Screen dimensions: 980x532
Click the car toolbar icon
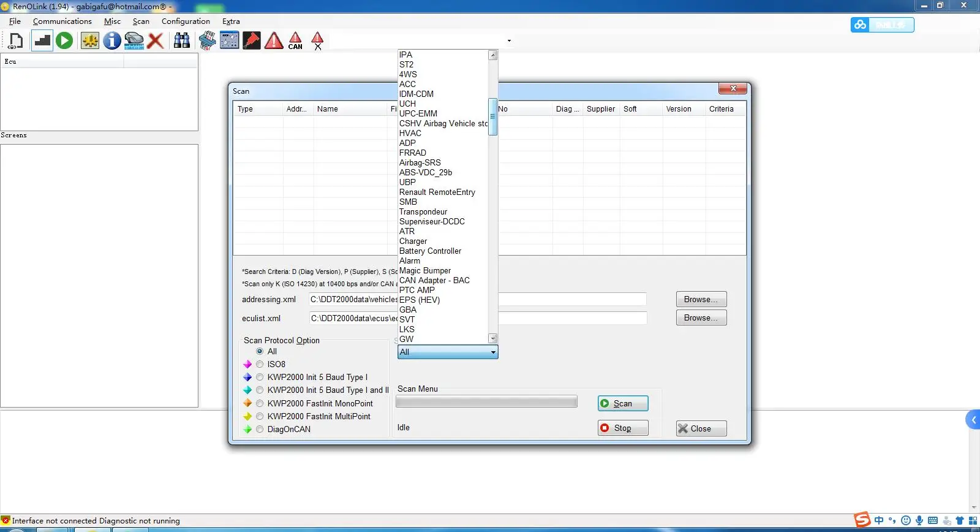[134, 41]
